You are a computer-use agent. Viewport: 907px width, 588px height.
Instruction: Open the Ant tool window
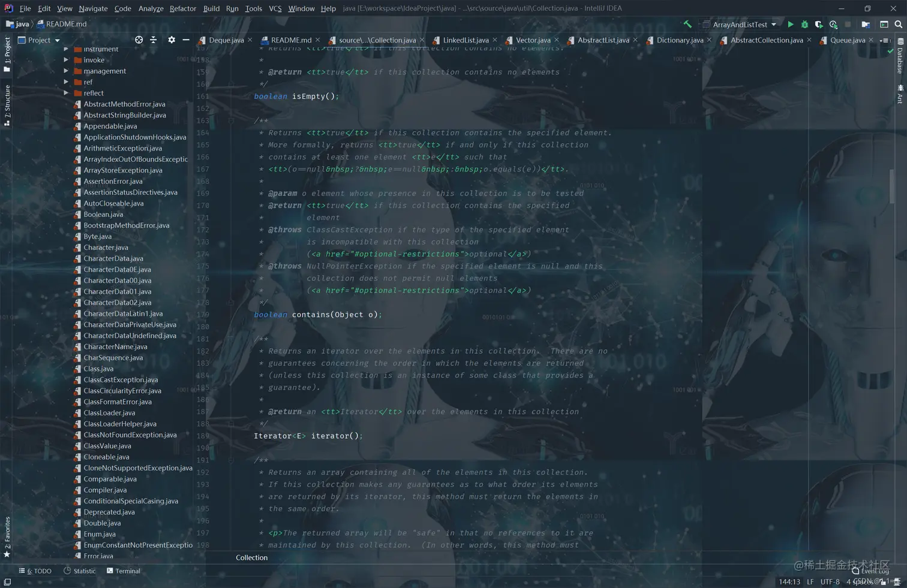900,94
